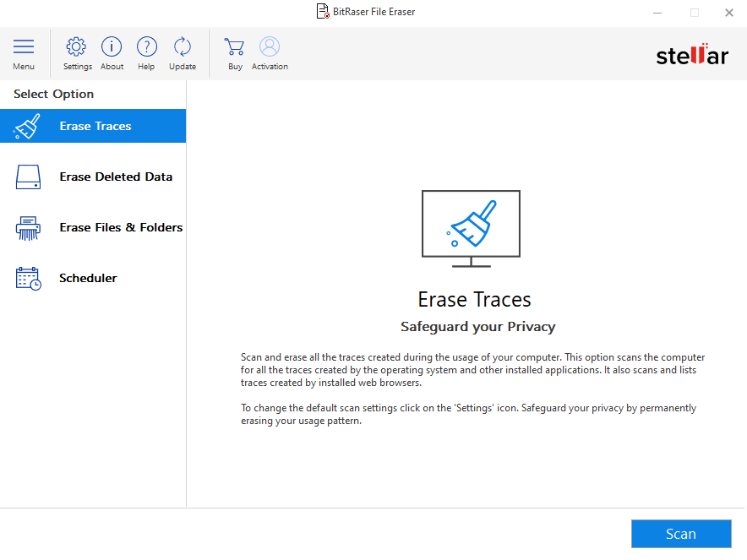Open the Scheduler option
747x560 pixels.
[x=88, y=278]
